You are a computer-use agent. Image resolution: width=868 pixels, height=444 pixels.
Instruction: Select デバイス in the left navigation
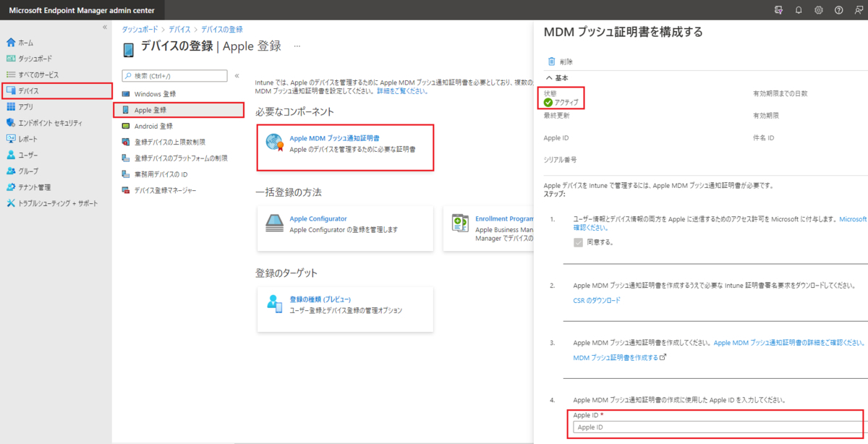[x=56, y=90]
